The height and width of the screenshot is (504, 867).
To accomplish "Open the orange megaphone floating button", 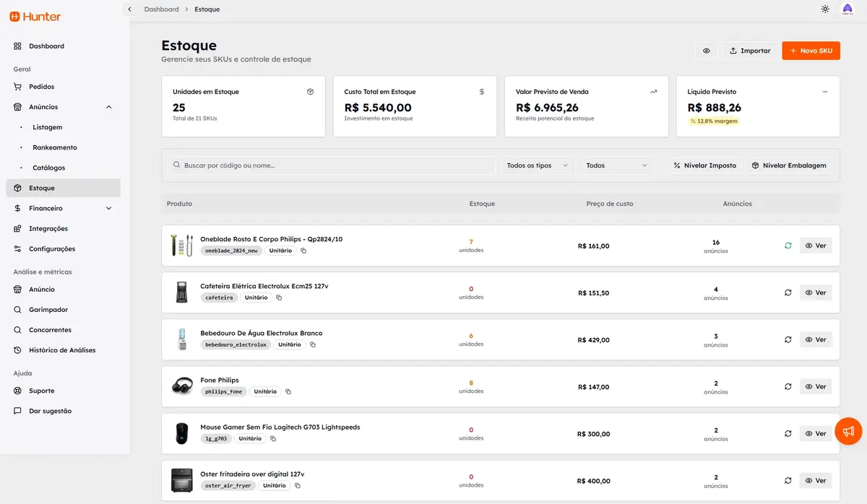I will (x=848, y=431).
